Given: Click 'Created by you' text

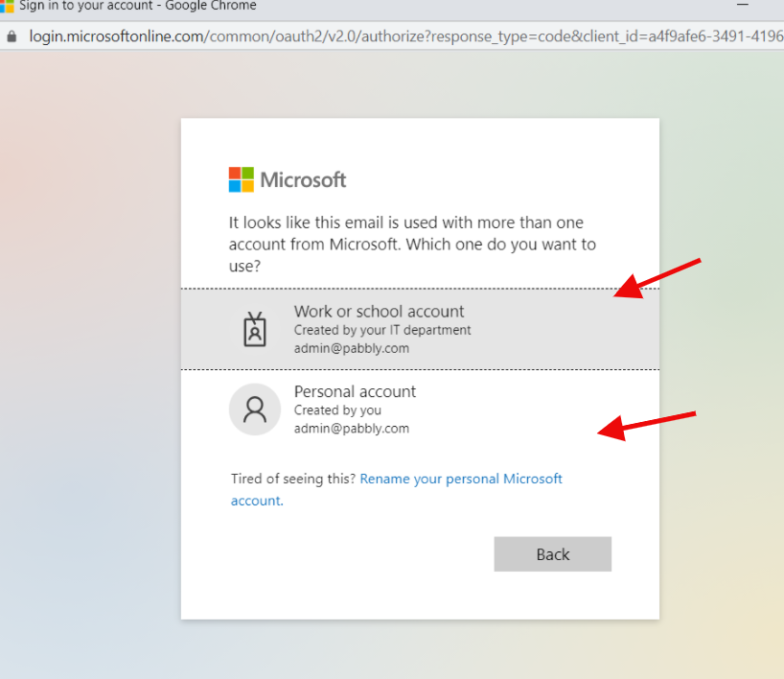Looking at the screenshot, I should (x=337, y=410).
